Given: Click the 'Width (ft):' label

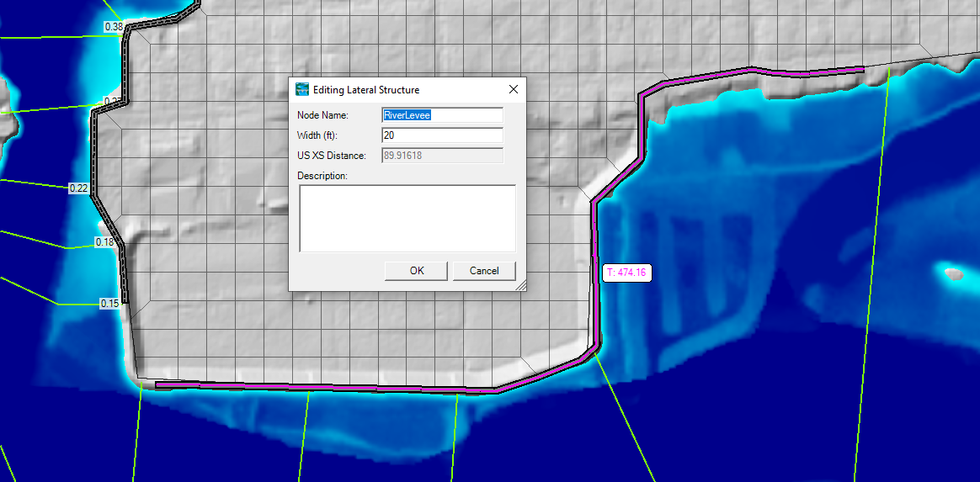Looking at the screenshot, I should [317, 135].
